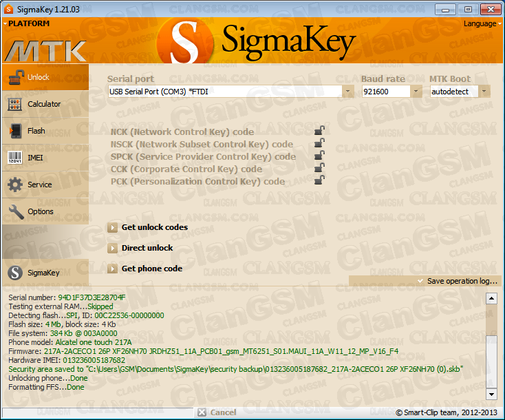The width and height of the screenshot is (505, 420).
Task: Click the CCK code padlock icon
Action: point(319,167)
